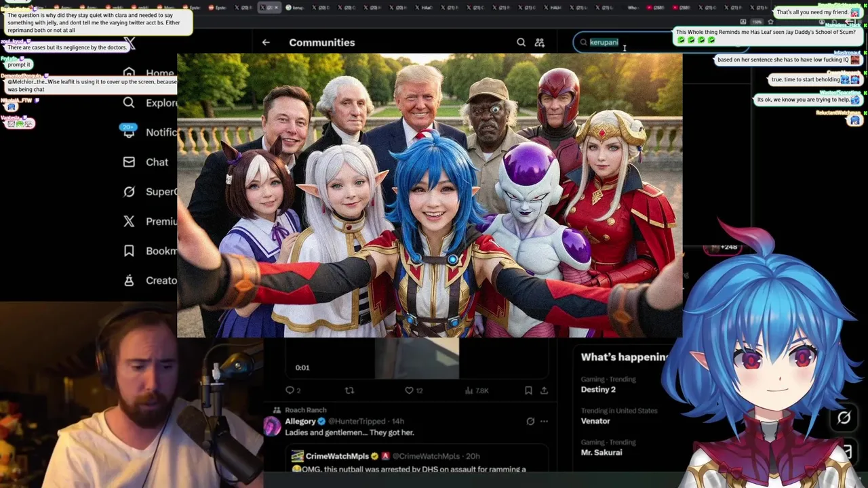Image resolution: width=868 pixels, height=488 pixels.
Task: Open the Allegory profile avatar
Action: click(x=272, y=426)
